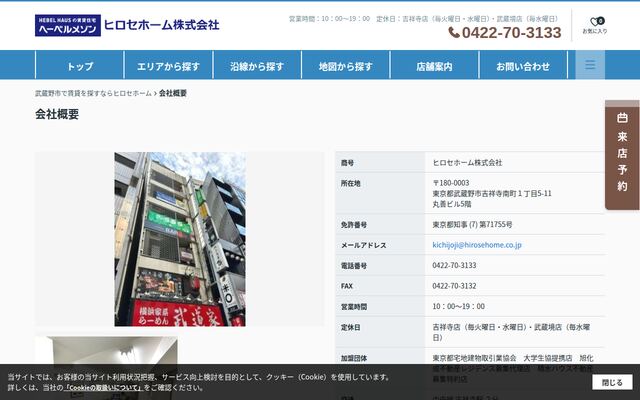This screenshot has width=640, height=400.
Task: Click the お気に入り label under the heart
Action: 595,31
